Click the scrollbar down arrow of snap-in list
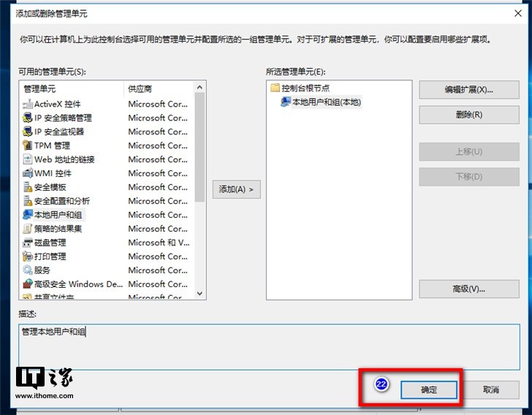Image resolution: width=532 pixels, height=415 pixels. tap(199, 294)
